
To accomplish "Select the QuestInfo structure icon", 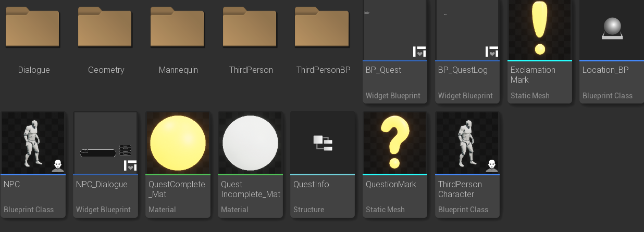I will click(x=323, y=143).
